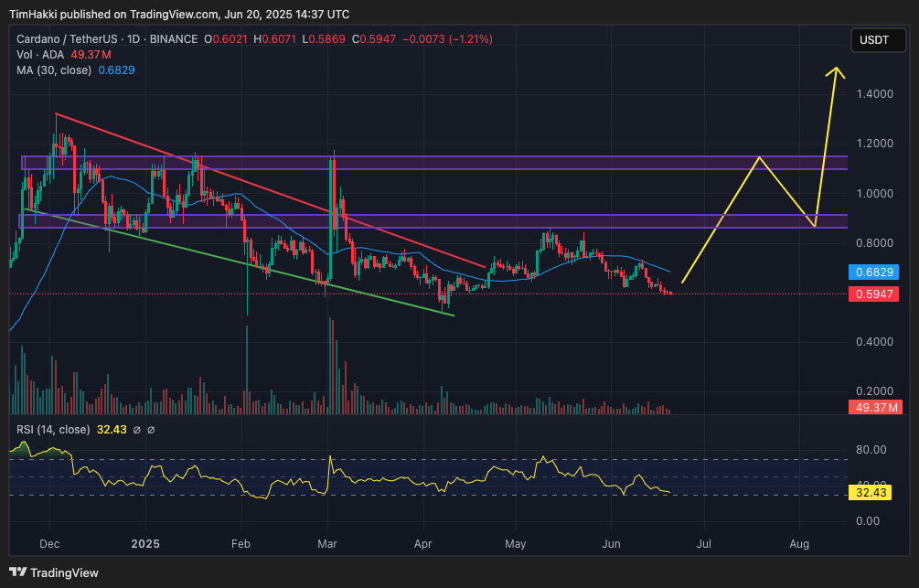Click the TradingView logo icon

point(19,572)
